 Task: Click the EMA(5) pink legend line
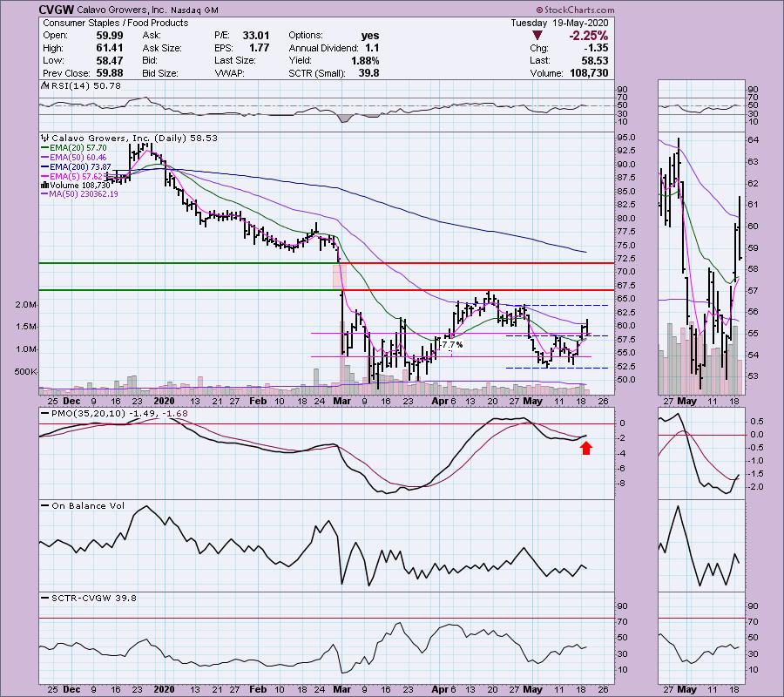(44, 177)
